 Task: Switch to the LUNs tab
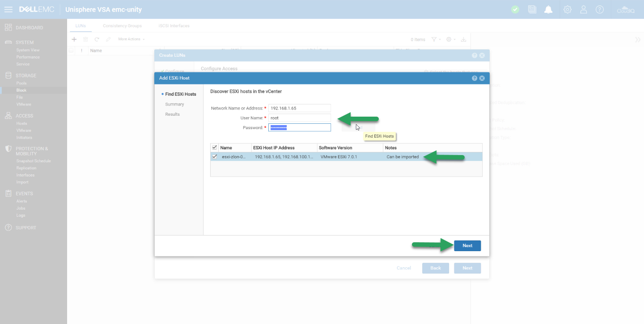80,26
